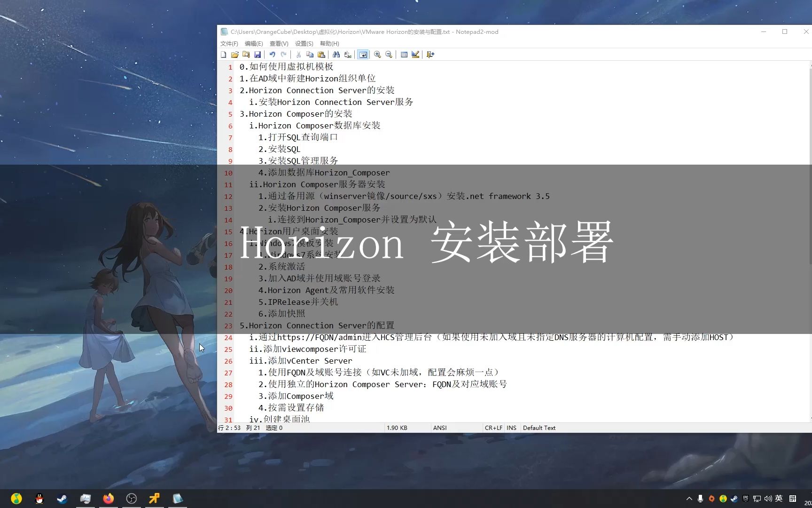The height and width of the screenshot is (508, 812).
Task: Click the New document toolbar icon
Action: click(x=224, y=55)
